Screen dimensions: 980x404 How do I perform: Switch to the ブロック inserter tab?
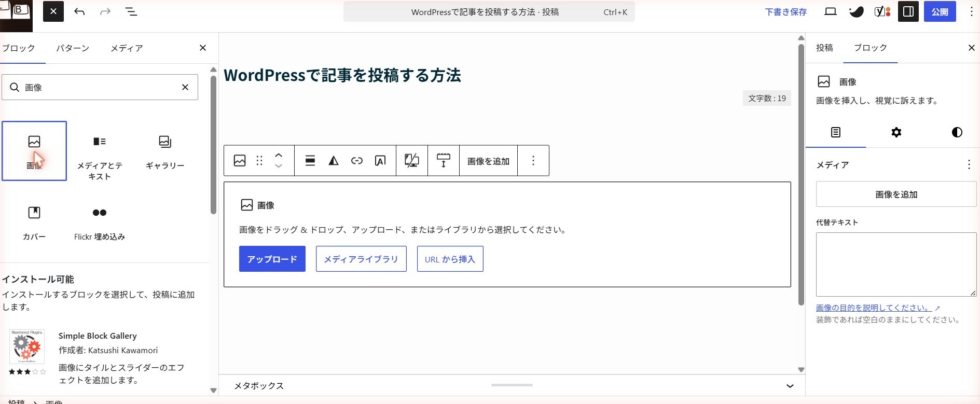20,48
